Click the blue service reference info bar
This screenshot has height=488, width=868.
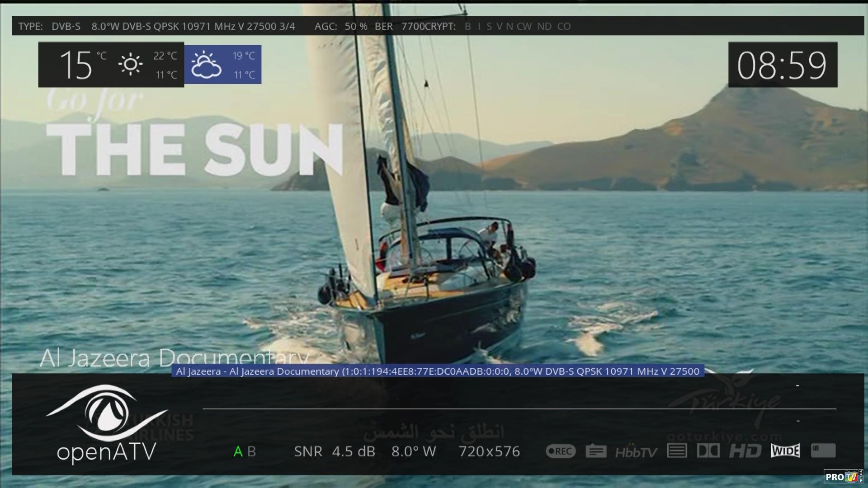point(437,371)
